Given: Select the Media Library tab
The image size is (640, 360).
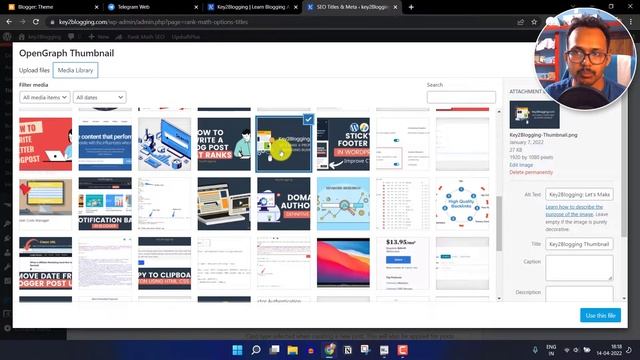Looking at the screenshot, I should tap(76, 70).
